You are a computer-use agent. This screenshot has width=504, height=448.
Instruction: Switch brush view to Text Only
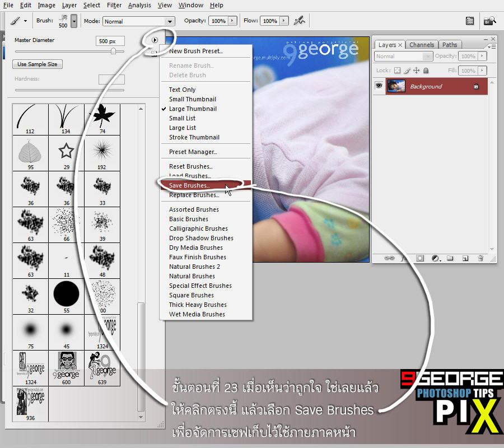click(182, 90)
